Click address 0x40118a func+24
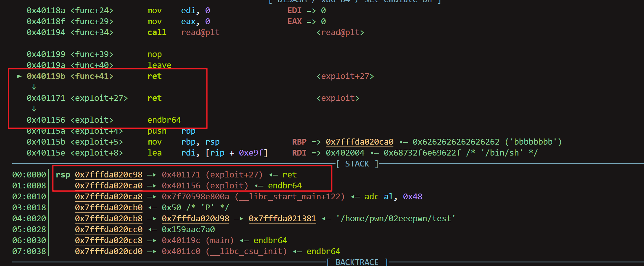 click(x=70, y=11)
